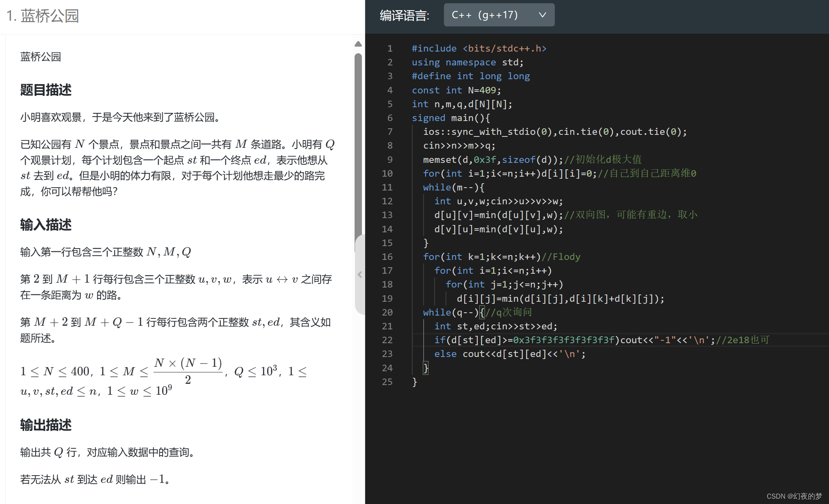Click the '题目描述' heading
This screenshot has width=829, height=504.
pos(46,90)
